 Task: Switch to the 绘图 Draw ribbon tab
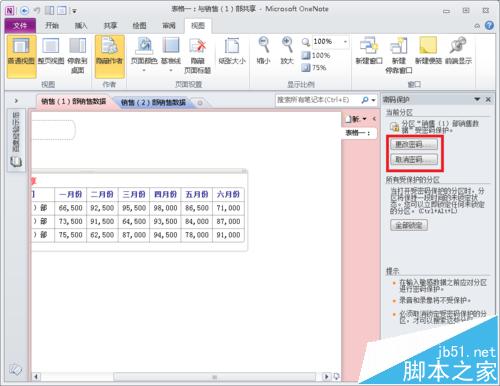(x=139, y=25)
